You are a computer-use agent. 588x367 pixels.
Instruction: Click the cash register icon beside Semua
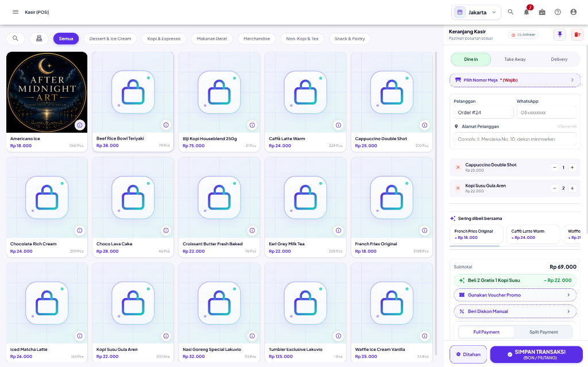pyautogui.click(x=39, y=38)
